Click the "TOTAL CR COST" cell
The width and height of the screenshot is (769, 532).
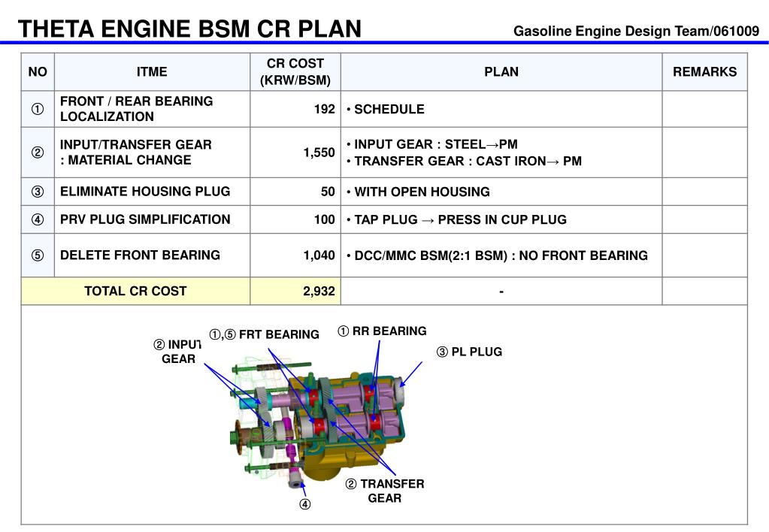(136, 291)
